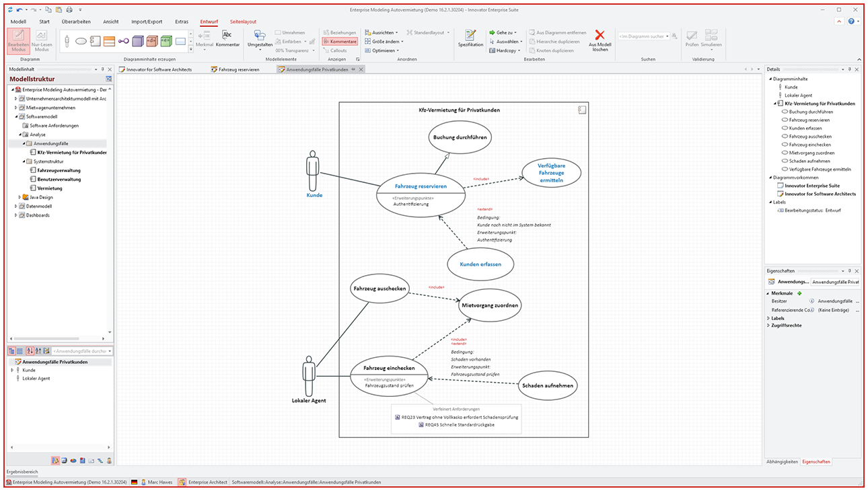Switch to the Seitenlayout ribbon tab

(242, 22)
